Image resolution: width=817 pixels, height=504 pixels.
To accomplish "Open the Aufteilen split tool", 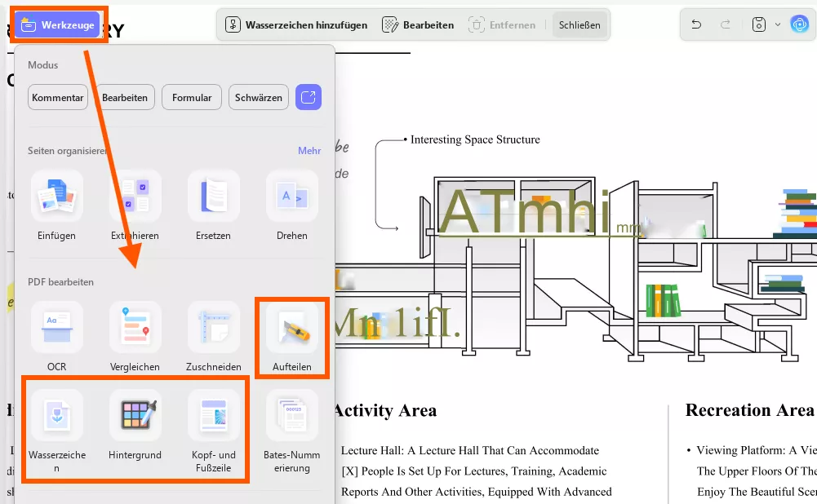I will pos(291,328).
